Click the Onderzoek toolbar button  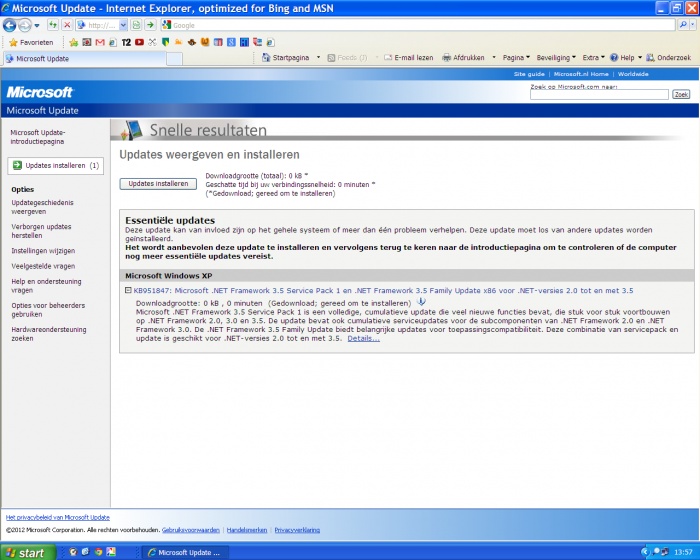click(x=668, y=58)
